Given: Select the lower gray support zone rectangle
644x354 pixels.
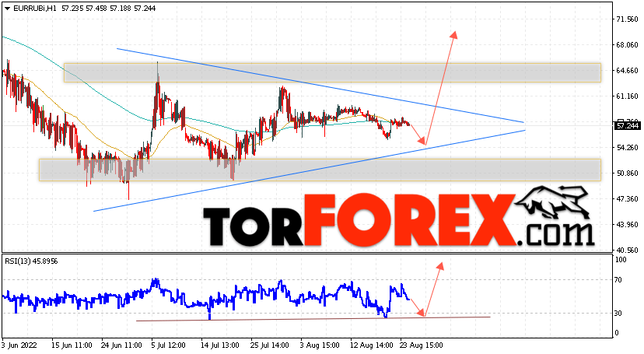Looking at the screenshot, I should [320, 170].
